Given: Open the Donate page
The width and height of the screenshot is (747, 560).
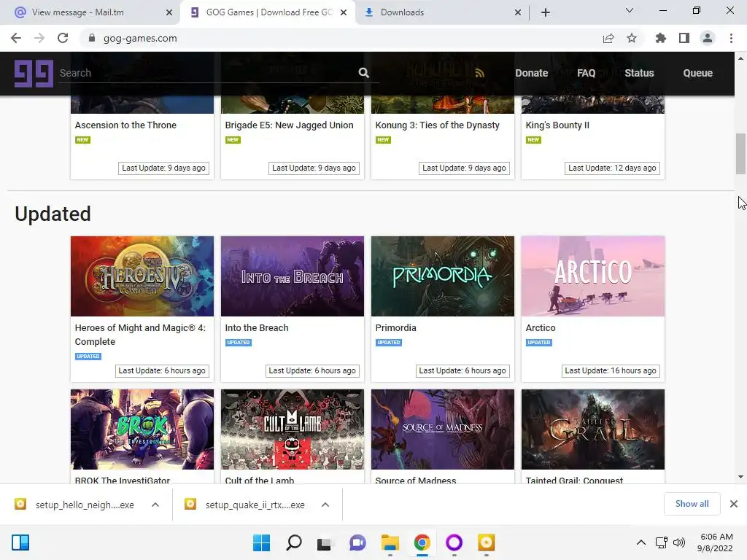Looking at the screenshot, I should 532,73.
